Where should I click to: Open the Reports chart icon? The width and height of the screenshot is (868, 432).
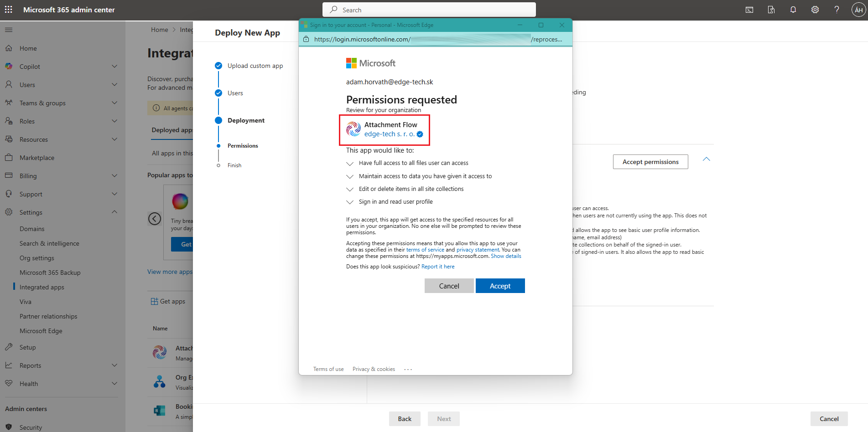point(9,365)
